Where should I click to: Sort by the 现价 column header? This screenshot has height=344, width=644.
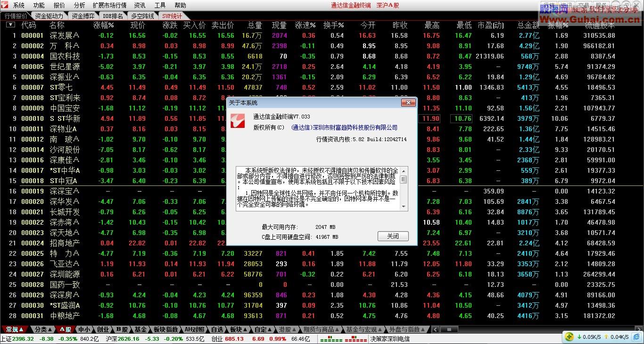point(138,25)
